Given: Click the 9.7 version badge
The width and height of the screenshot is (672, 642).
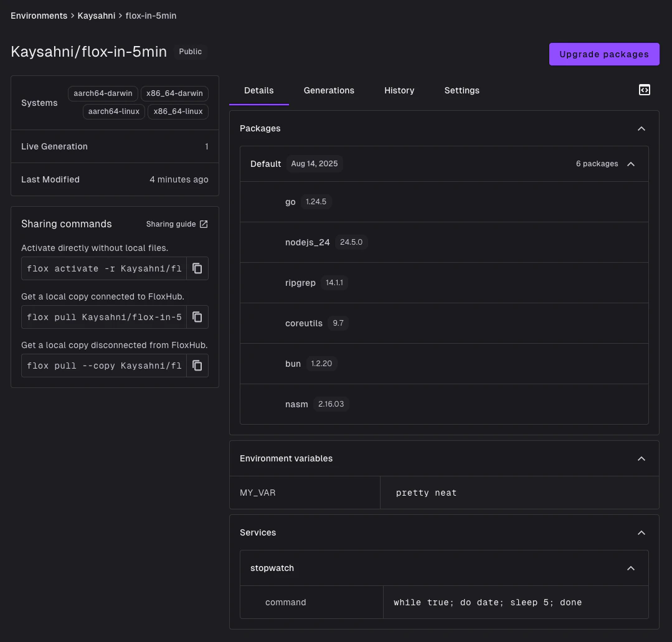Looking at the screenshot, I should tap(338, 323).
